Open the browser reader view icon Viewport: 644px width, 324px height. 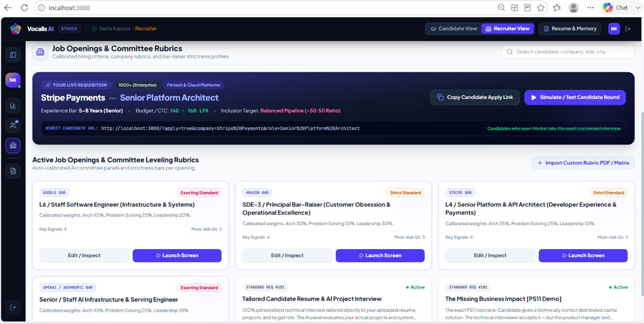click(527, 8)
